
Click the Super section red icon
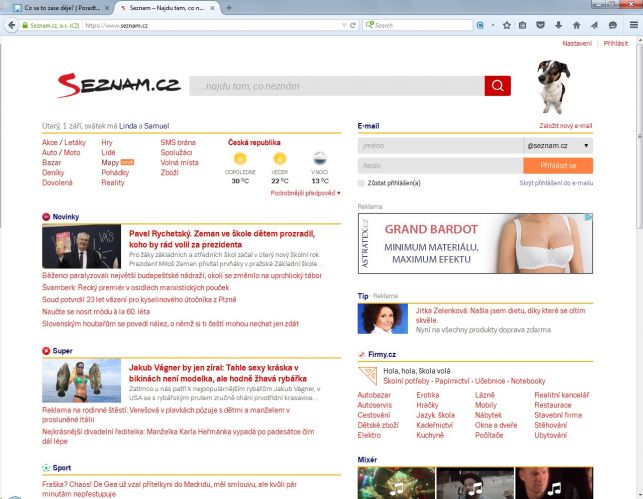tap(46, 351)
